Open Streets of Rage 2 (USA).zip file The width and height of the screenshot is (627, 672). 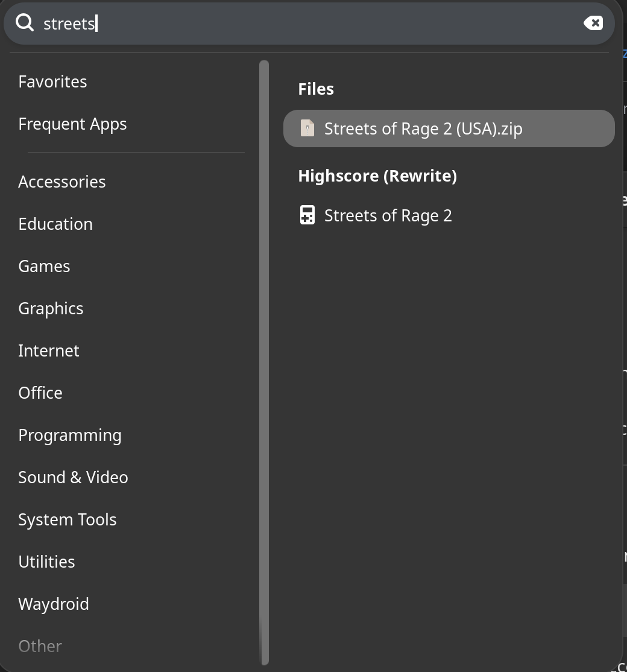pos(423,128)
